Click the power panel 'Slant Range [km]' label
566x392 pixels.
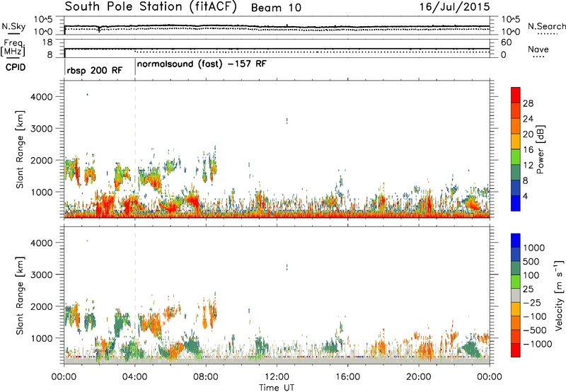tap(20, 149)
